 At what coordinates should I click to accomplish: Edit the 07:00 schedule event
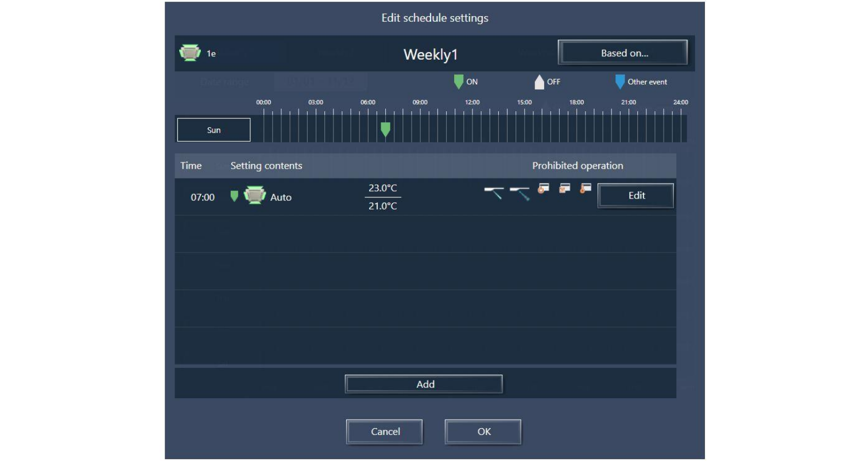click(x=636, y=196)
